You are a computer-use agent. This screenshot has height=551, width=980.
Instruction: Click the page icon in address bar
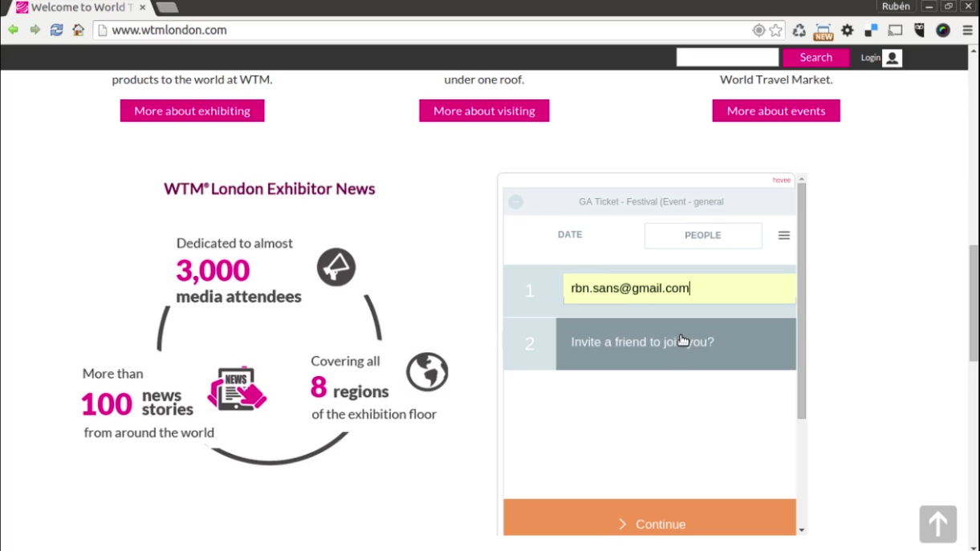[x=101, y=30]
